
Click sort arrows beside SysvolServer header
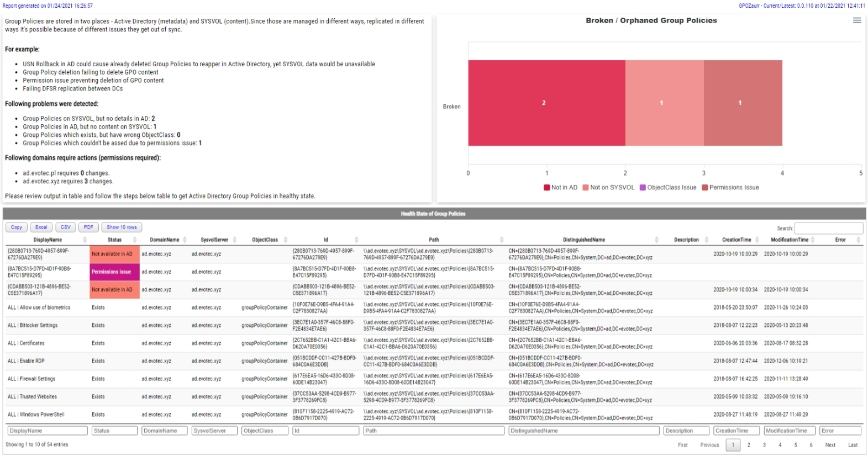coord(235,240)
